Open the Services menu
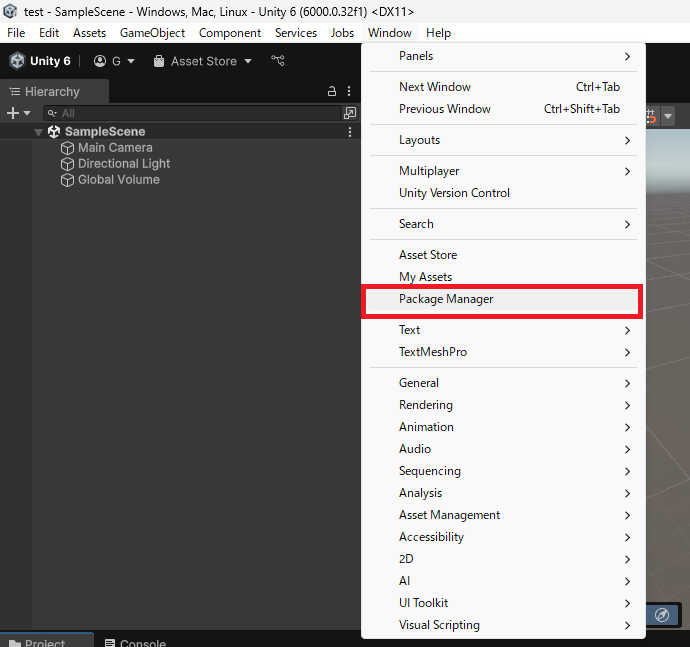690x647 pixels. click(296, 33)
